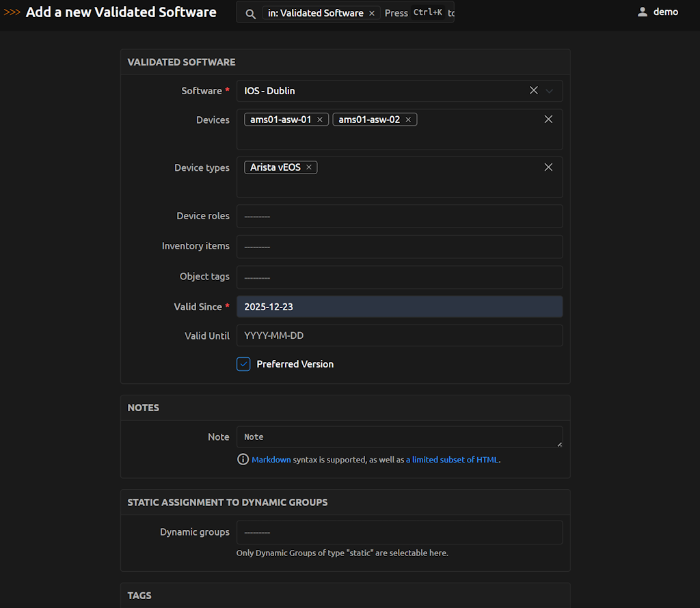Open the Dynamic groups dropdown
Viewport: 700px width, 608px height.
pyautogui.click(x=399, y=532)
